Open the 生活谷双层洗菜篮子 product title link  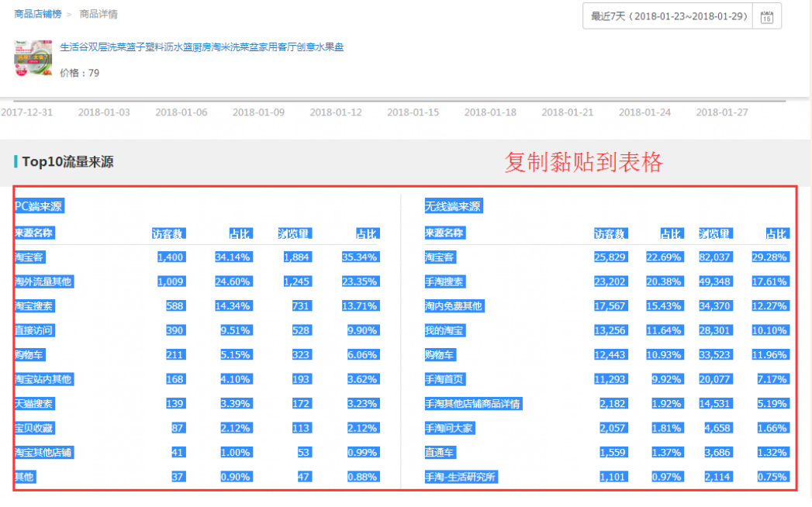point(201,47)
